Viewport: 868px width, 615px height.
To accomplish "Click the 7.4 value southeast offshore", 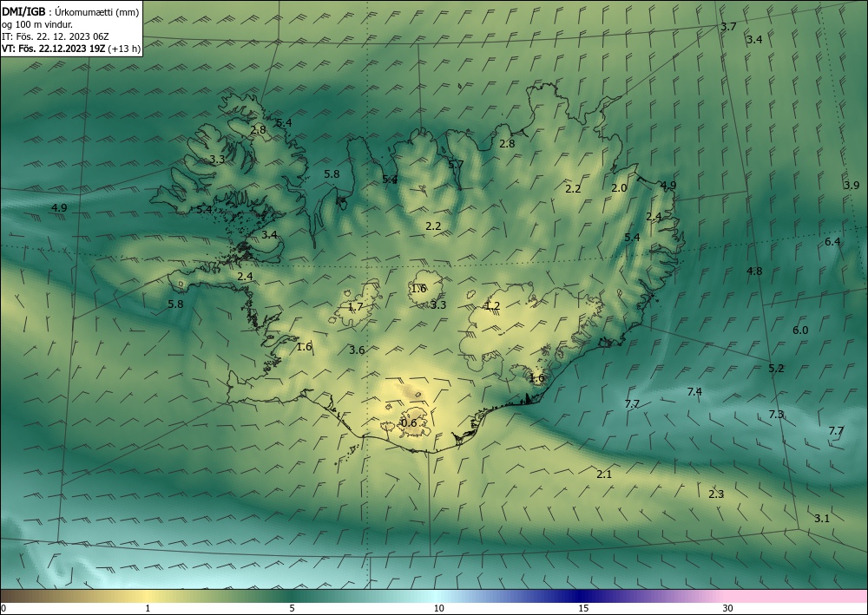I will 694,391.
